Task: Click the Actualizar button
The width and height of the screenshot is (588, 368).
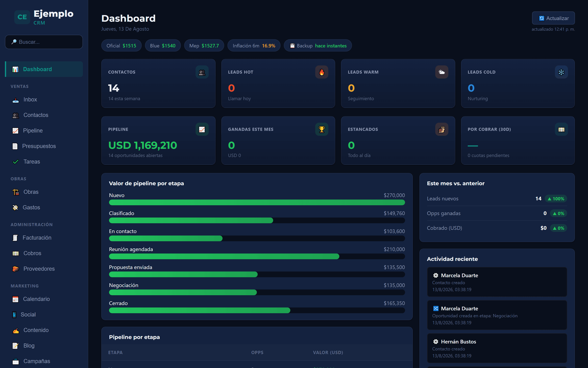Action: (553, 18)
